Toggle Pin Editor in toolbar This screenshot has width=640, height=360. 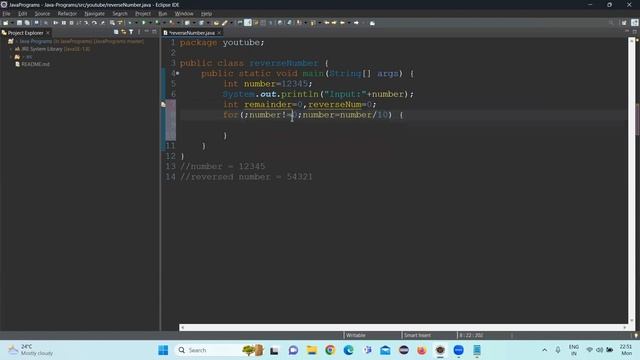372,23
